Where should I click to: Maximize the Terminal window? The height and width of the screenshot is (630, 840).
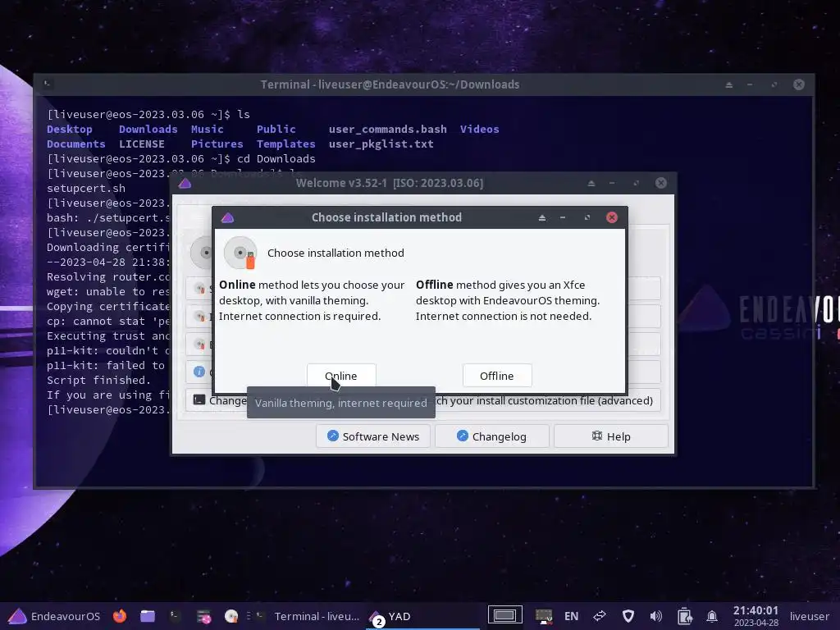coord(774,84)
